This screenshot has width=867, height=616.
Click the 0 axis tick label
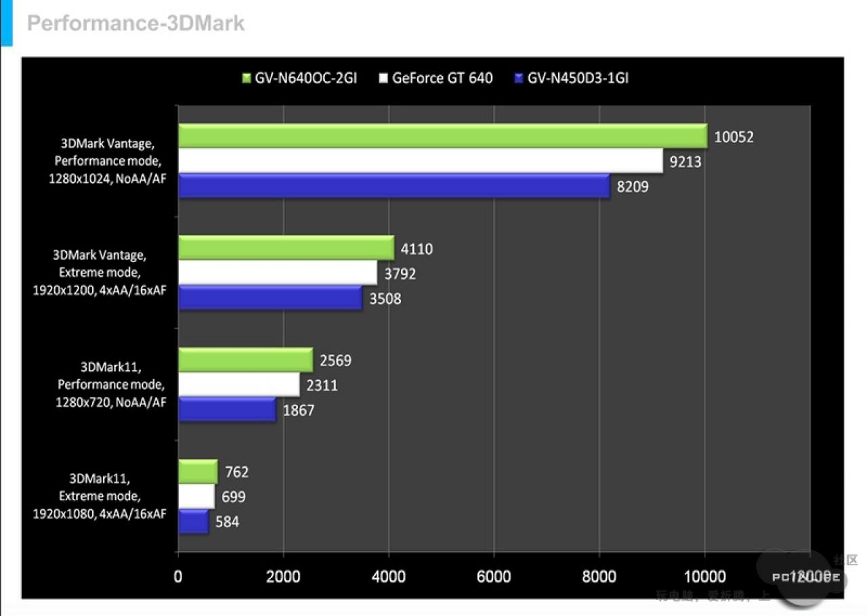(178, 577)
